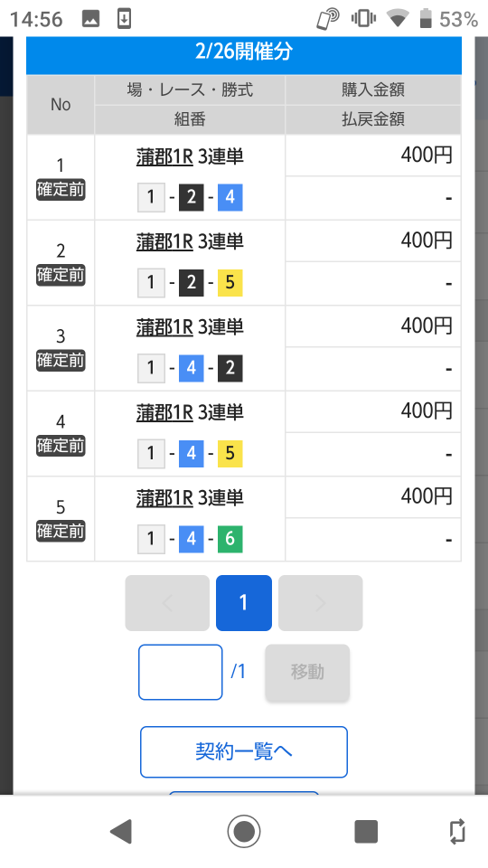Open 蒲郡1R link in bet row 5
The height and width of the screenshot is (868, 488).
164,498
